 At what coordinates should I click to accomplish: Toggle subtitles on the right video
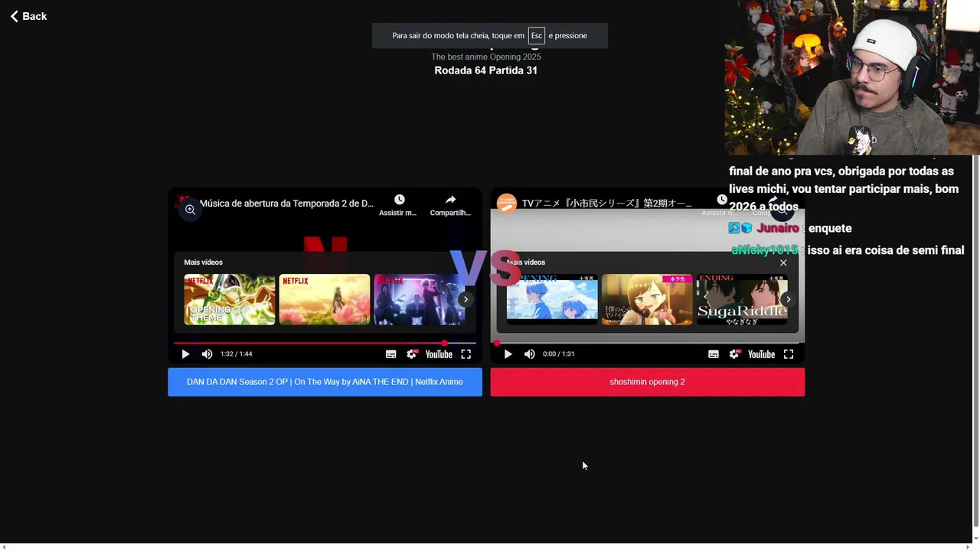tap(713, 354)
